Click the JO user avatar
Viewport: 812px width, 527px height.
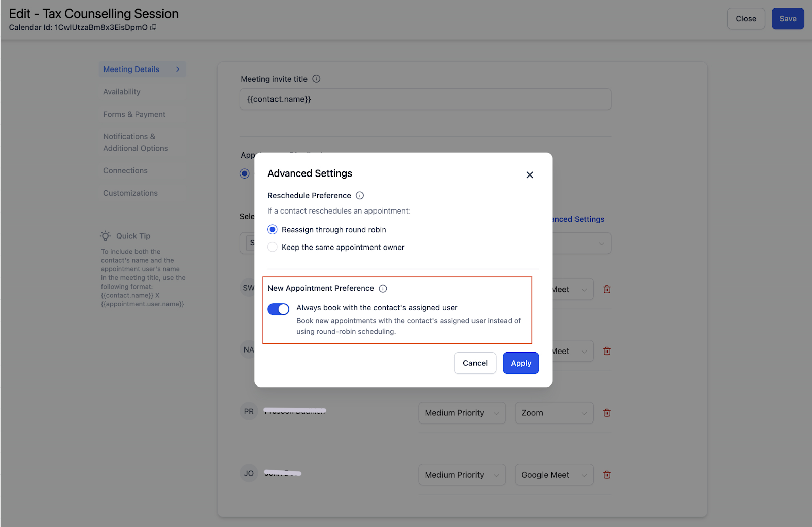point(249,473)
